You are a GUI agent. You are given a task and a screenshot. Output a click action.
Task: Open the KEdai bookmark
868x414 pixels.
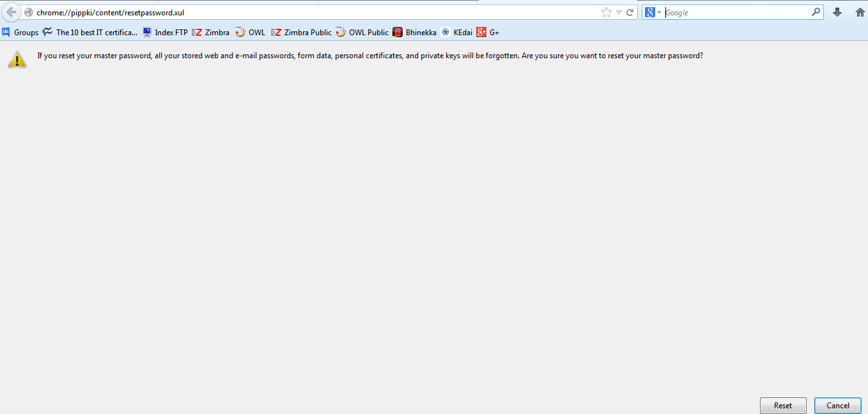pyautogui.click(x=456, y=32)
